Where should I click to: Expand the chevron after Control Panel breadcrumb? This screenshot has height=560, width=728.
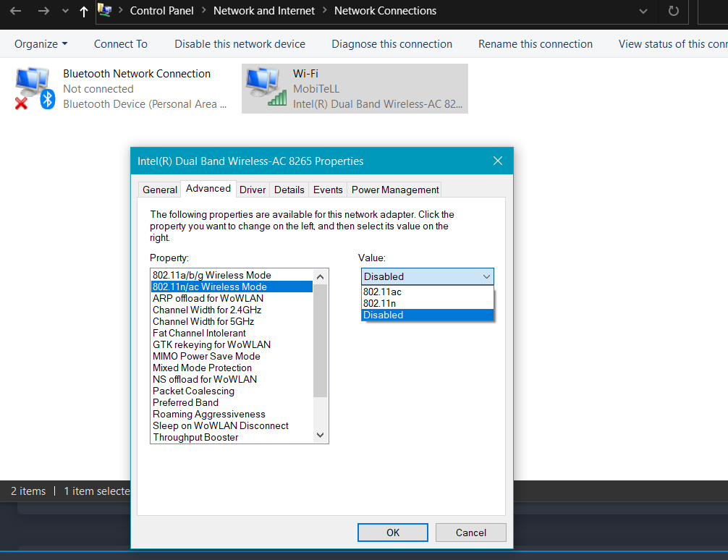tap(203, 10)
